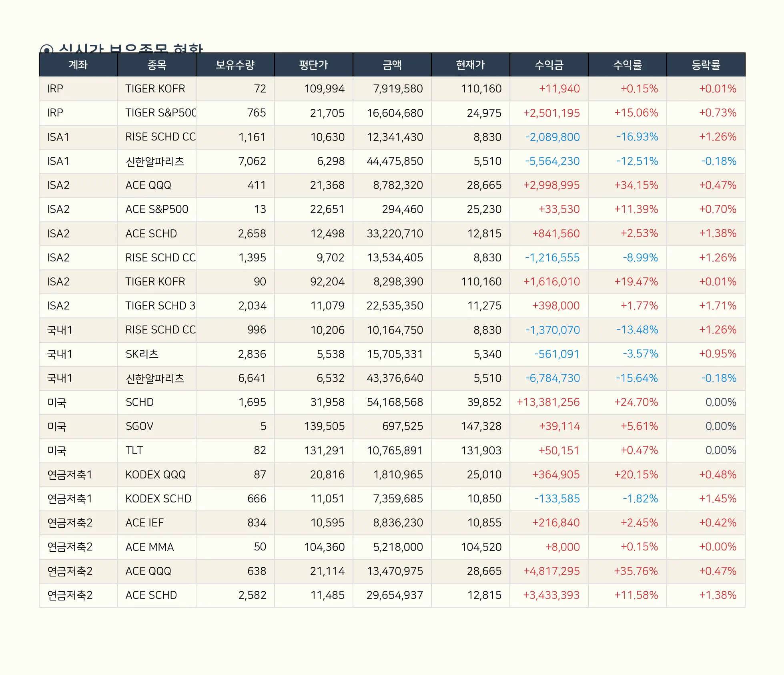
Task: Click the 수익률 column header
Action: [627, 65]
